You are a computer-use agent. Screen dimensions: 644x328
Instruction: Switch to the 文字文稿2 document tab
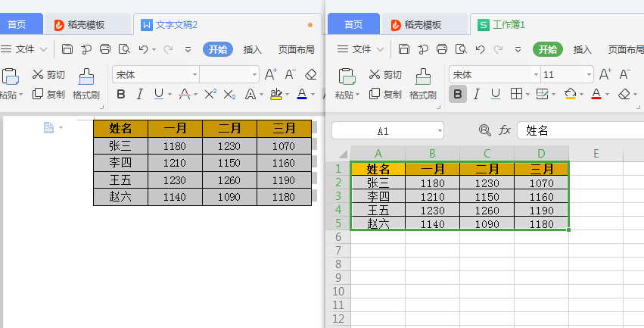click(x=176, y=24)
